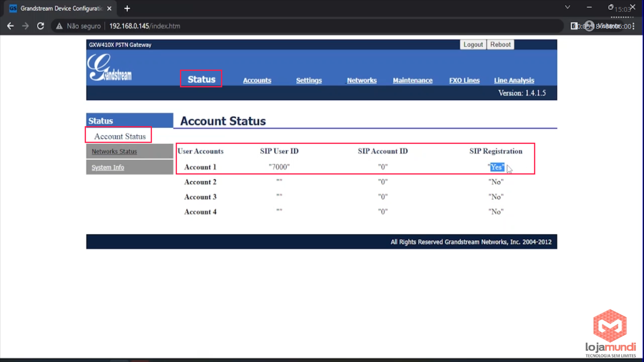Open Line Analysis page

(x=514, y=81)
